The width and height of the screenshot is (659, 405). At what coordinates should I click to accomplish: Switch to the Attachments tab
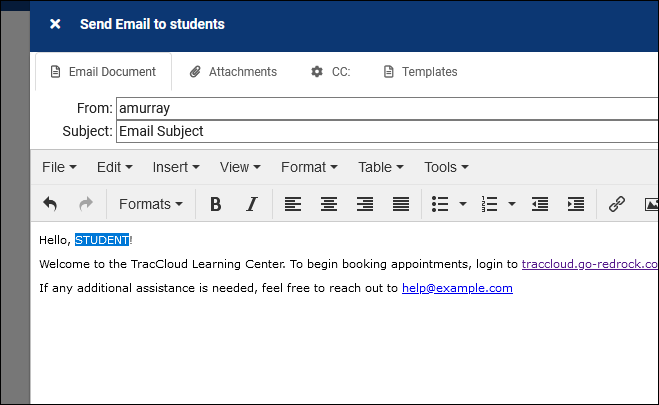click(x=233, y=72)
